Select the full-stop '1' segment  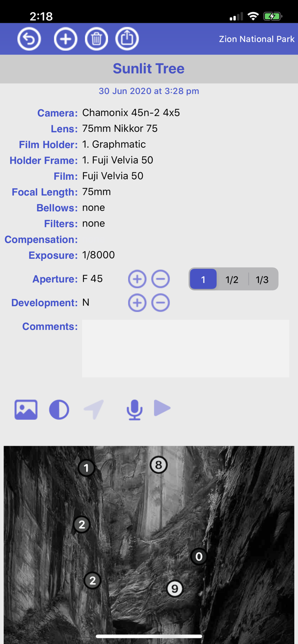coord(203,279)
